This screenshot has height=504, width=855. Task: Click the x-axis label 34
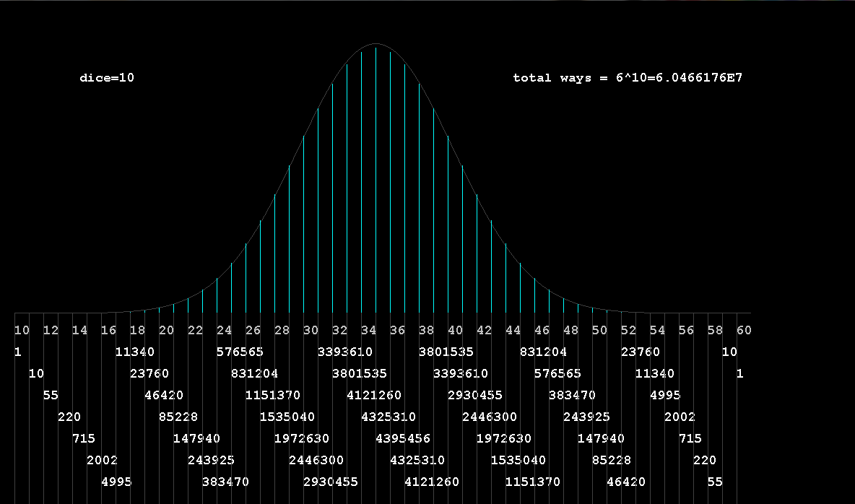368,331
